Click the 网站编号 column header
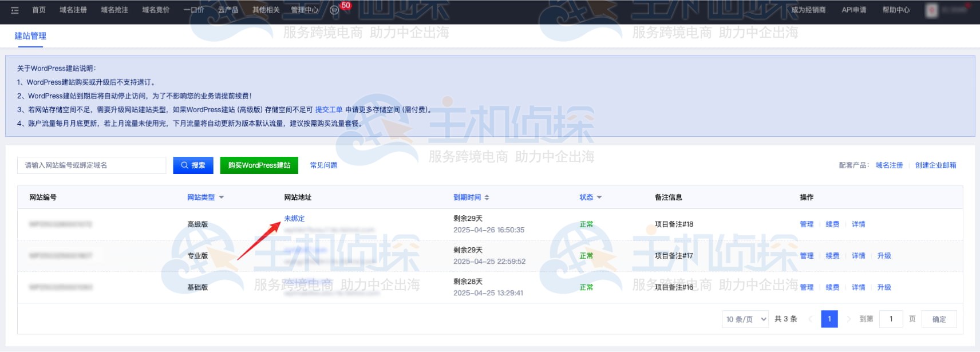This screenshot has height=352, width=980. click(43, 197)
